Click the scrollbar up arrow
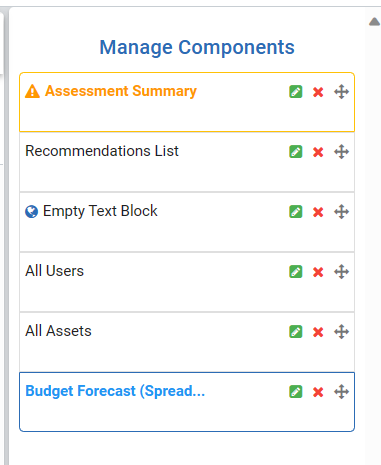The height and width of the screenshot is (465, 381). (375, 22)
